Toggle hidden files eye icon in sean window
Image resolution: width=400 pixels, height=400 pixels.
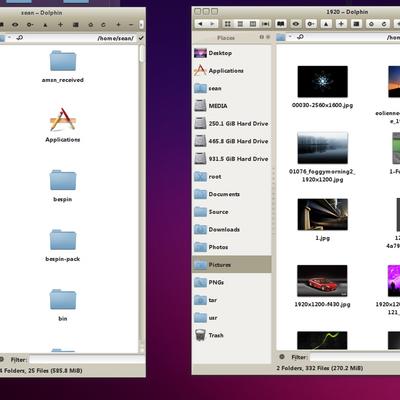point(15,25)
